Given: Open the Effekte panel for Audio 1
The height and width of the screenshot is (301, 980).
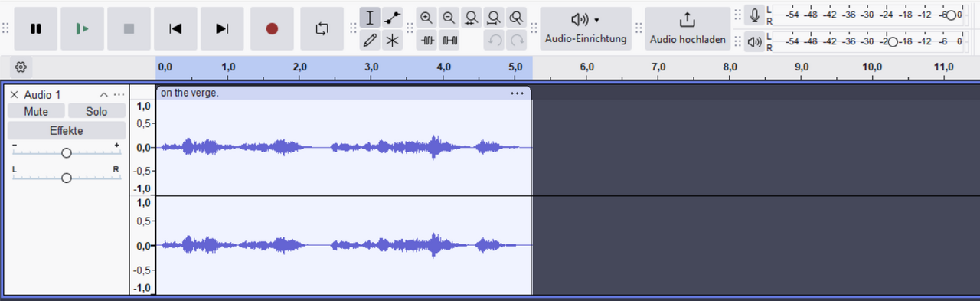Looking at the screenshot, I should coord(67,131).
